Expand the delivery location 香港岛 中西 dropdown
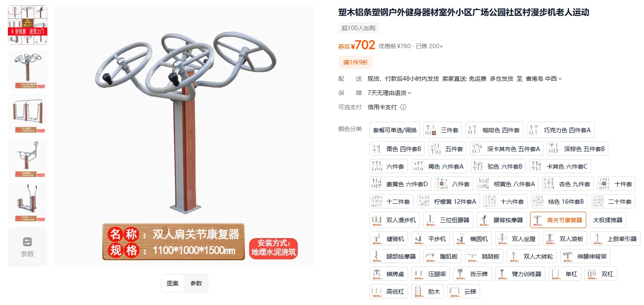This screenshot has height=305, width=644. pyautogui.click(x=544, y=79)
